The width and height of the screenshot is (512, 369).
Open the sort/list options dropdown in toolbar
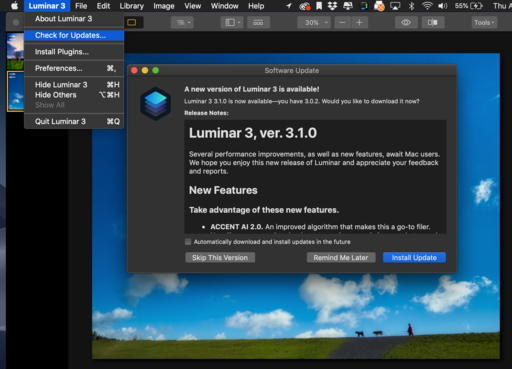coord(182,22)
